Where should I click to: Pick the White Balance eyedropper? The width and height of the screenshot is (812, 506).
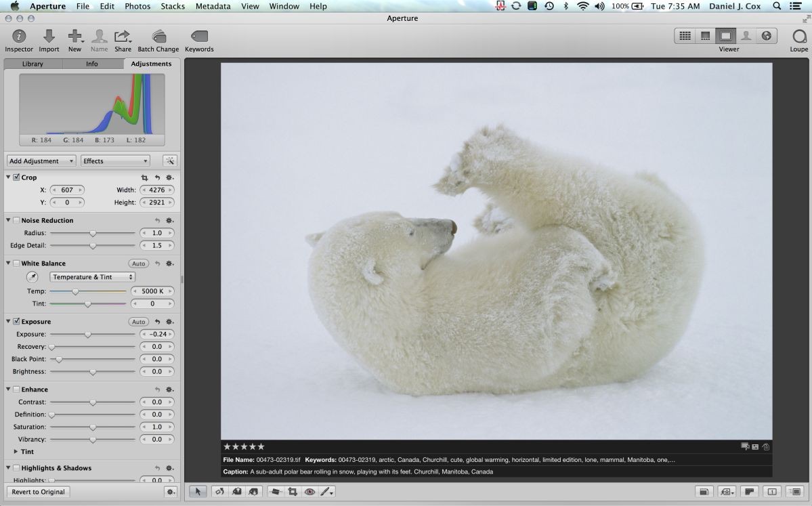[x=32, y=277]
